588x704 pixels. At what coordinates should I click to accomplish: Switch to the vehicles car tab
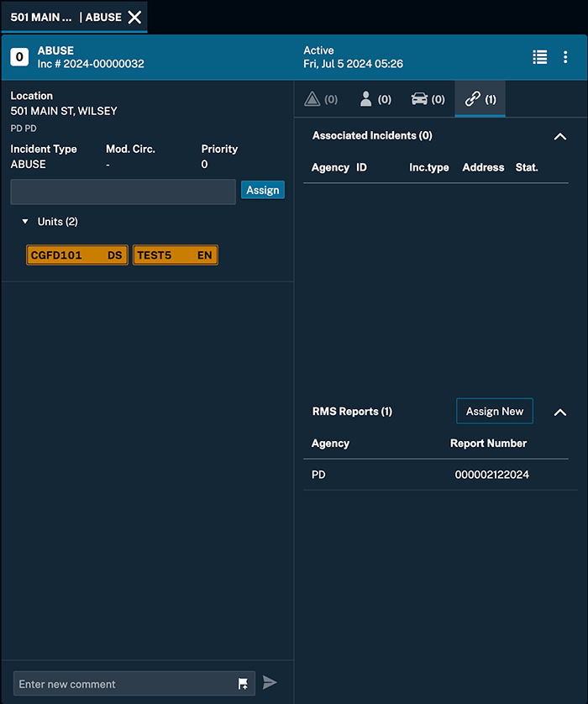click(428, 99)
